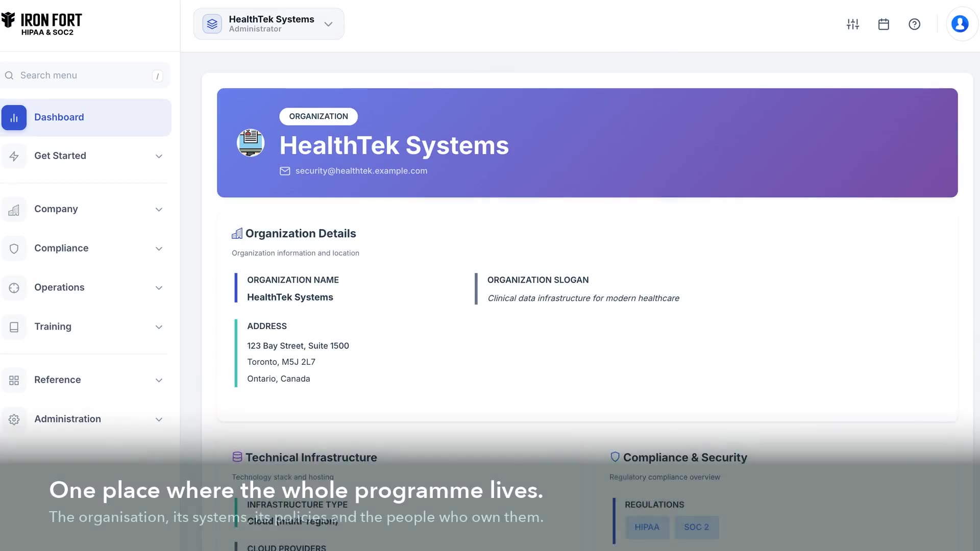Click the envelope icon beside email
This screenshot has height=551, width=980.
(285, 171)
